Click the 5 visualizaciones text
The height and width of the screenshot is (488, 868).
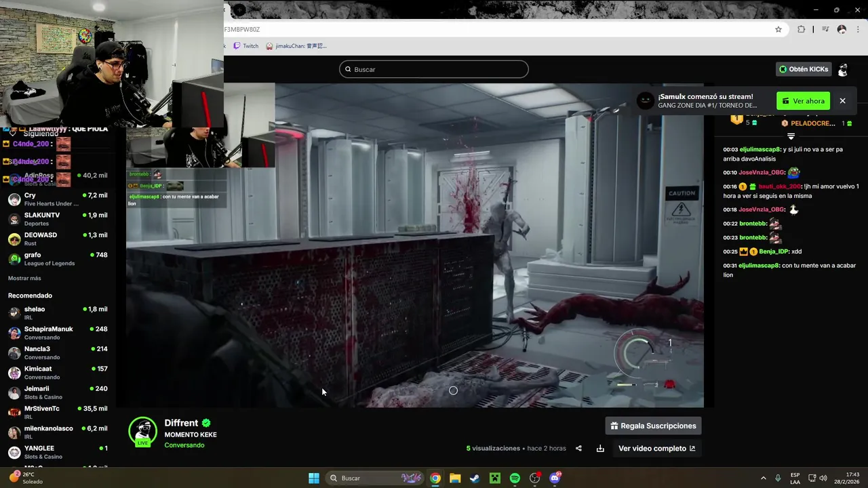tap(493, 448)
